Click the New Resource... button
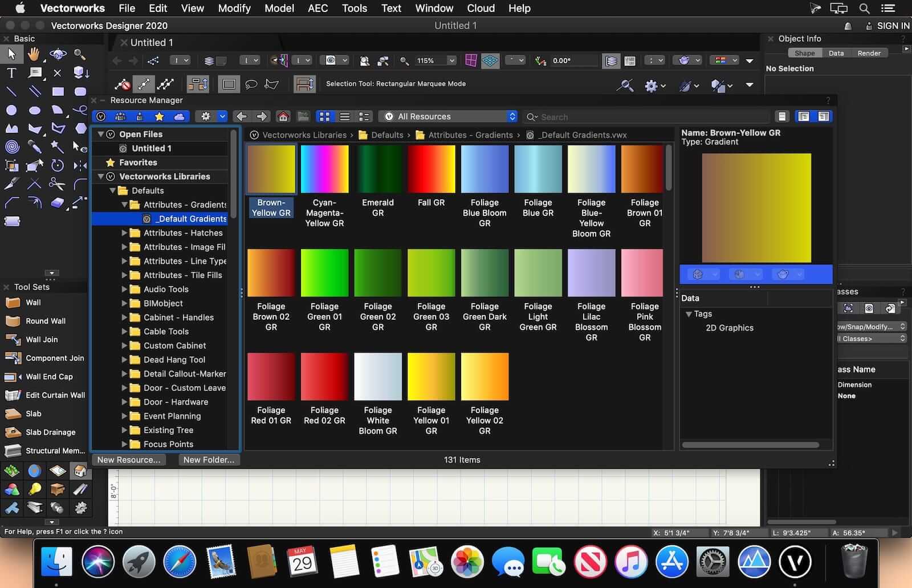This screenshot has height=588, width=912. point(129,460)
